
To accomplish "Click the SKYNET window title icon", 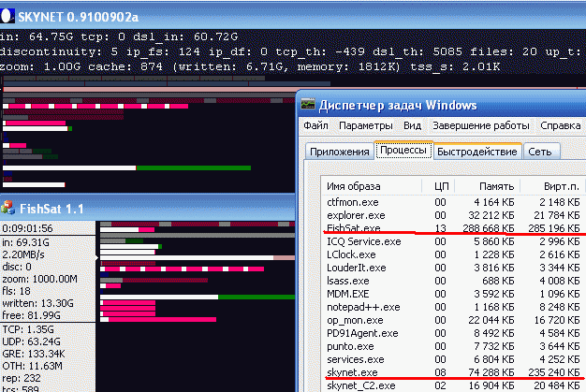I will coord(7,17).
